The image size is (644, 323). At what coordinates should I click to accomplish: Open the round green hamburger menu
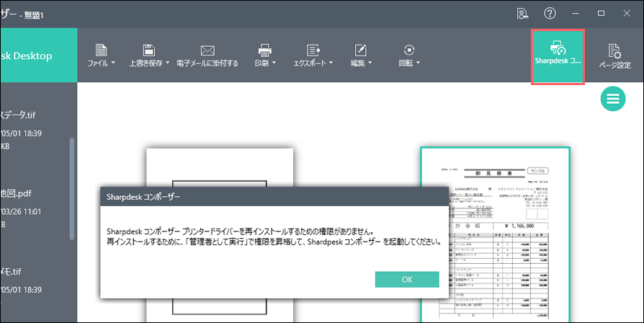click(x=613, y=99)
